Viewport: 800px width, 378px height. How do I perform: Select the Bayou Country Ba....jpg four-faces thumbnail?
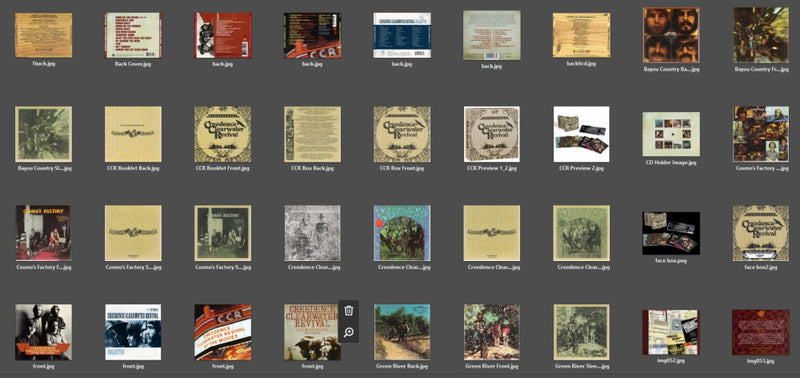(x=671, y=35)
